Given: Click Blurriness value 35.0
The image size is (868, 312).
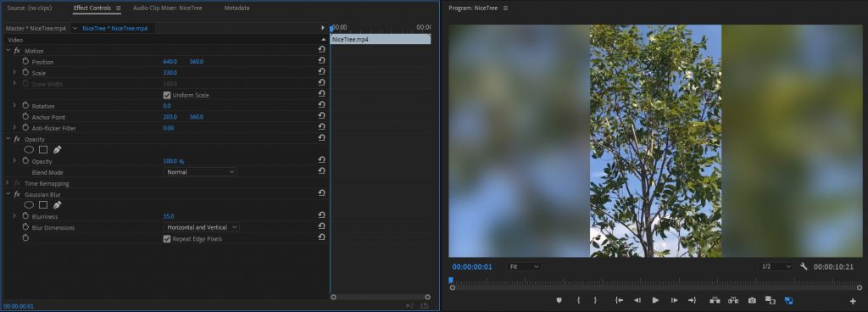Looking at the screenshot, I should [x=169, y=216].
